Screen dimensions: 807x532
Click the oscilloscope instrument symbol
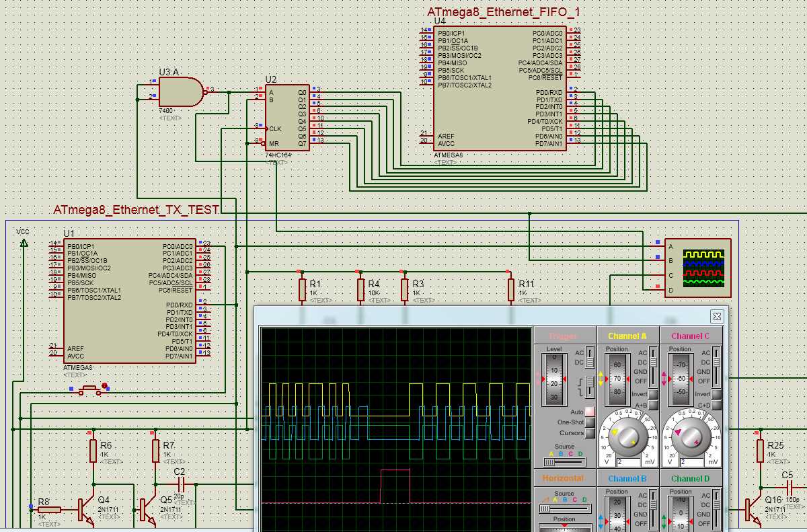click(x=697, y=268)
